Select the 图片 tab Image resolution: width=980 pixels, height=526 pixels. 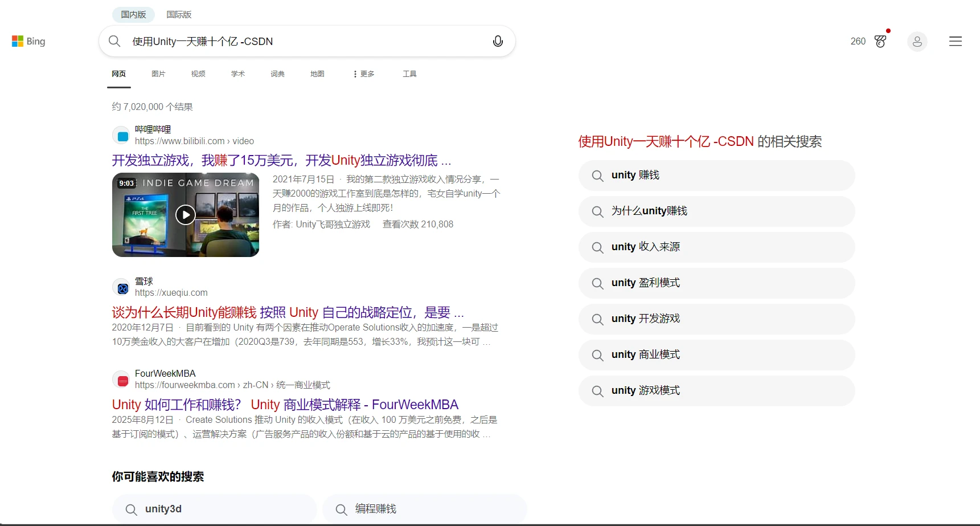point(159,74)
